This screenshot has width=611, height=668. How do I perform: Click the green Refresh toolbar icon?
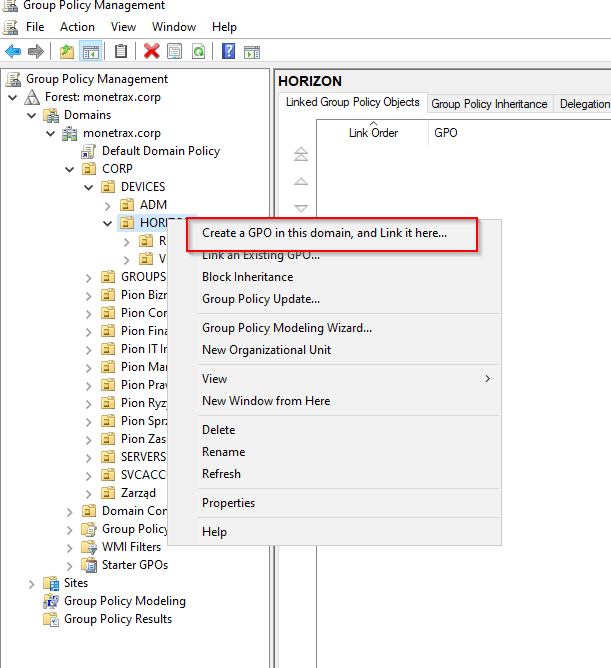pos(198,51)
